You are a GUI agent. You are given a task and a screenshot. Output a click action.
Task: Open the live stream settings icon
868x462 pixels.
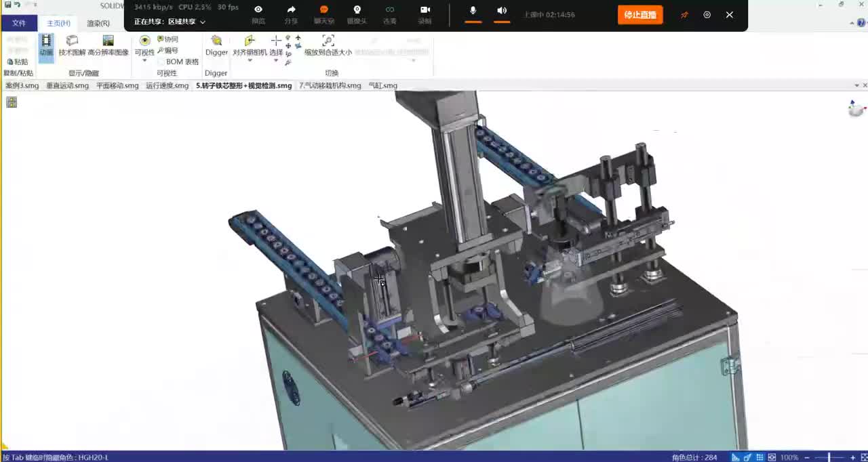point(707,14)
